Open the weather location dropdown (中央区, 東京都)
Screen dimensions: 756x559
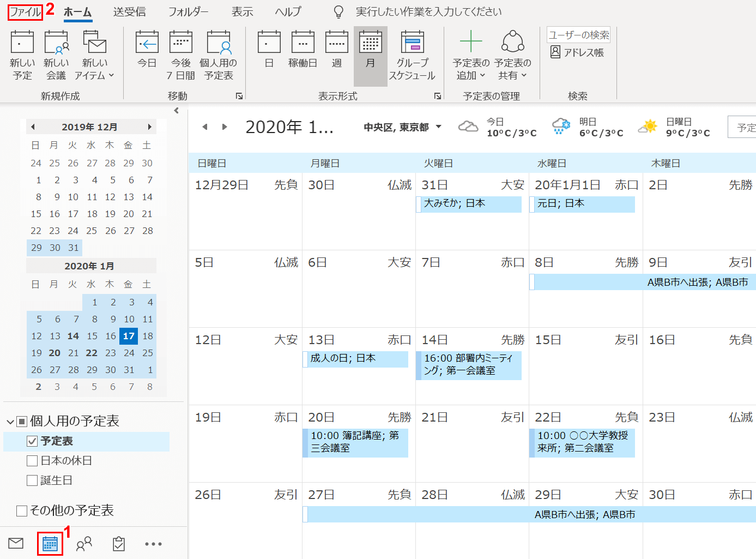point(402,127)
